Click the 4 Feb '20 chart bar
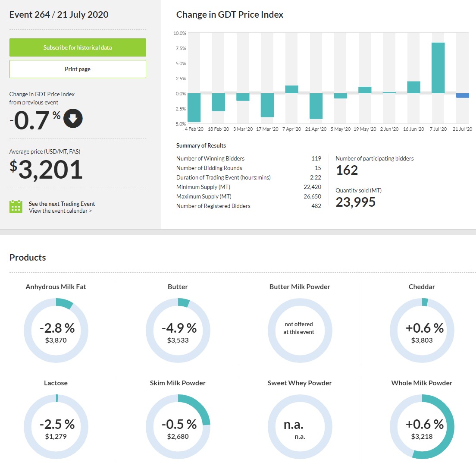Image resolution: width=476 pixels, height=466 pixels. coord(194,107)
